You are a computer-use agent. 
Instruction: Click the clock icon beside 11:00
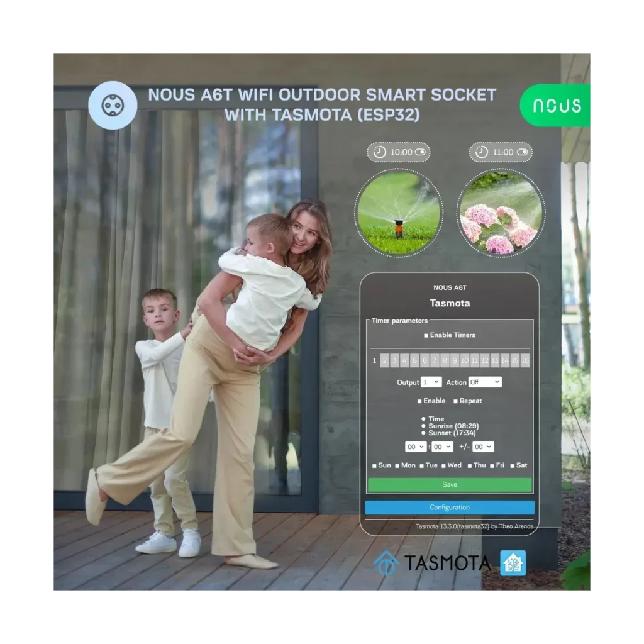click(481, 152)
